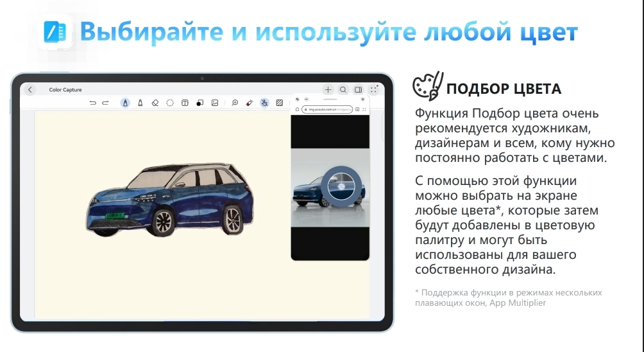
Task: Click the zoom magnifier tool in toolbar
Action: [235, 103]
